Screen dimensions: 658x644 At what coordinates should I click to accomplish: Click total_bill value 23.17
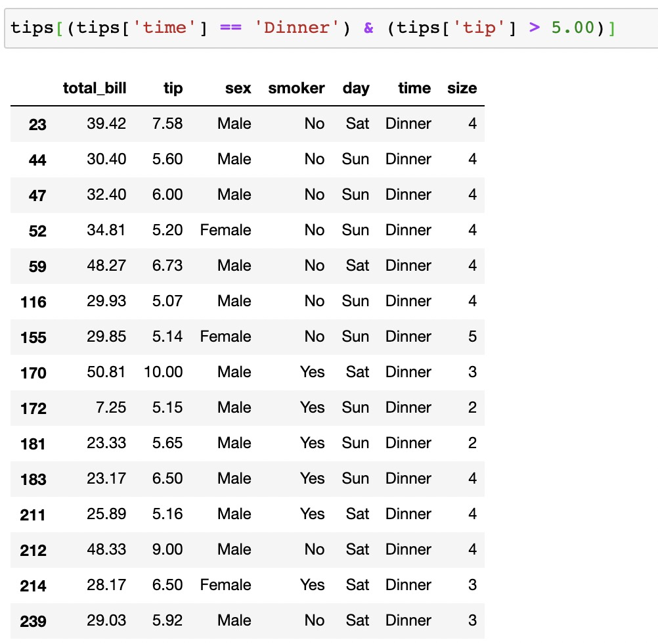coord(106,478)
